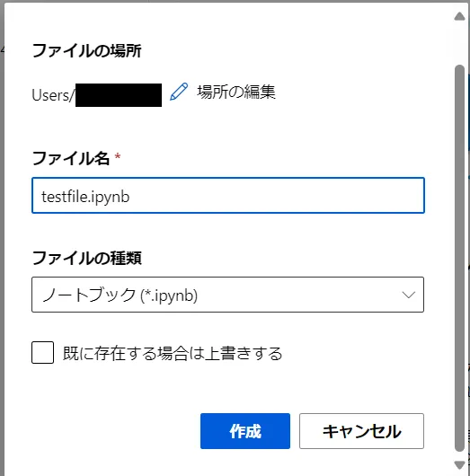Click the chevron arrow in file type combo box
The image size is (470, 476).
coord(408,295)
